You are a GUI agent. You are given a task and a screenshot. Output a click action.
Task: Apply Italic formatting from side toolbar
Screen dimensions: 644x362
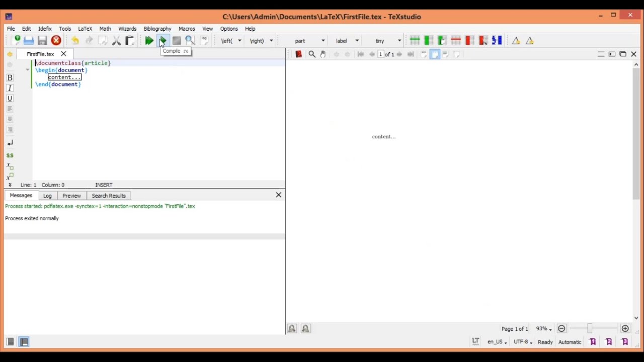point(10,88)
